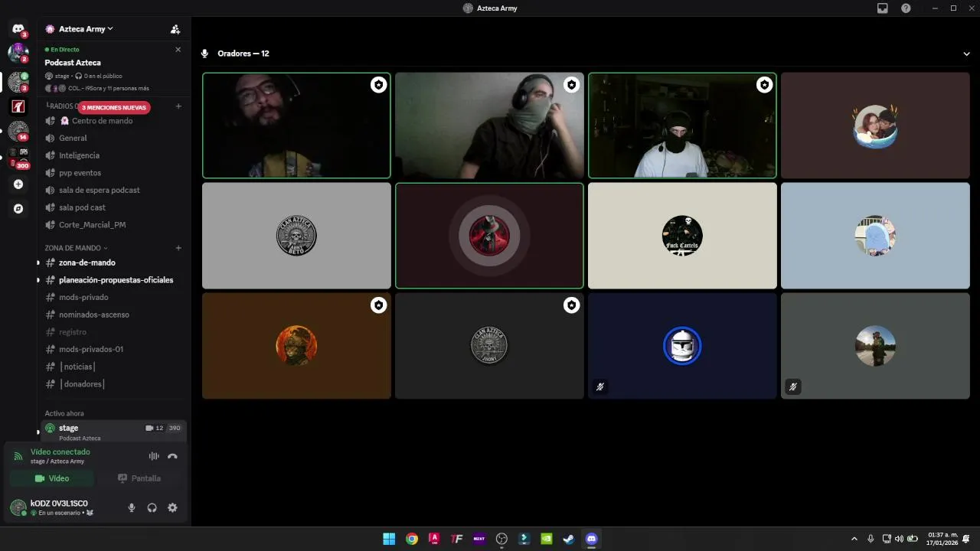
Task: Open volume control in system tray
Action: pos(899,539)
